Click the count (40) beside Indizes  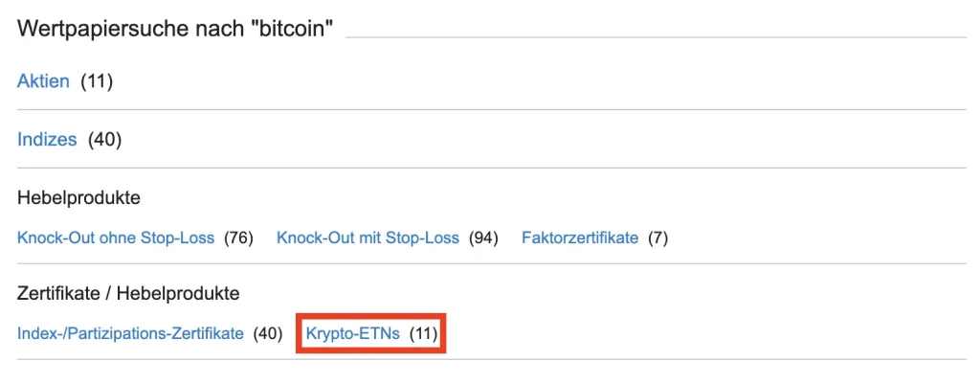104,140
